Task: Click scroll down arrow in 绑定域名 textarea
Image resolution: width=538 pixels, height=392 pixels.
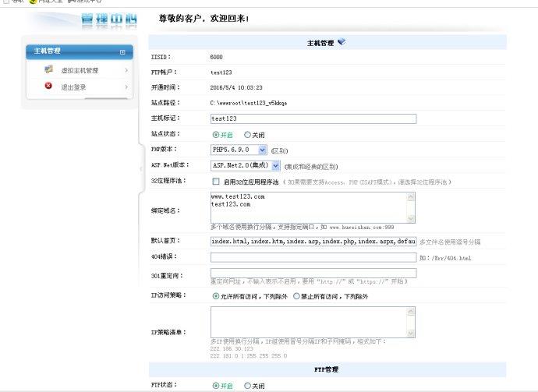Action: (411, 218)
